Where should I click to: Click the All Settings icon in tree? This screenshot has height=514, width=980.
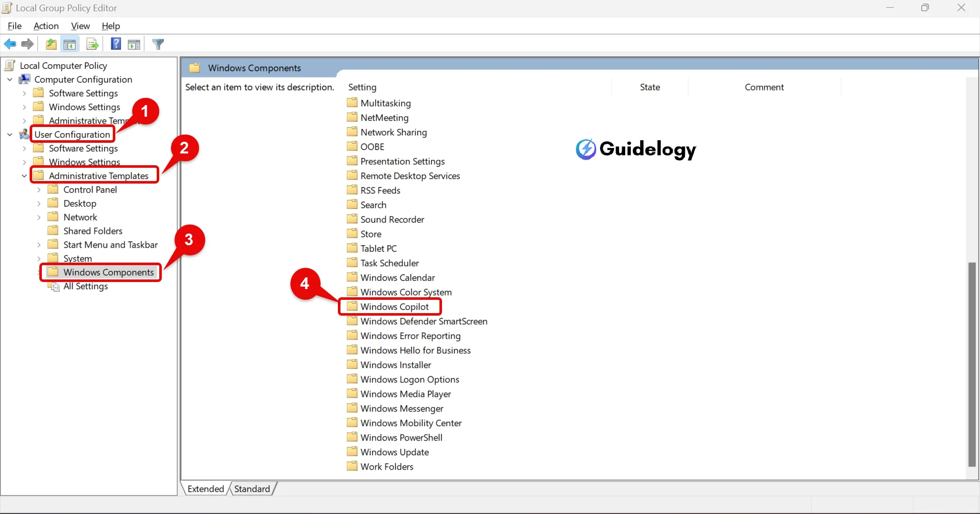point(54,287)
